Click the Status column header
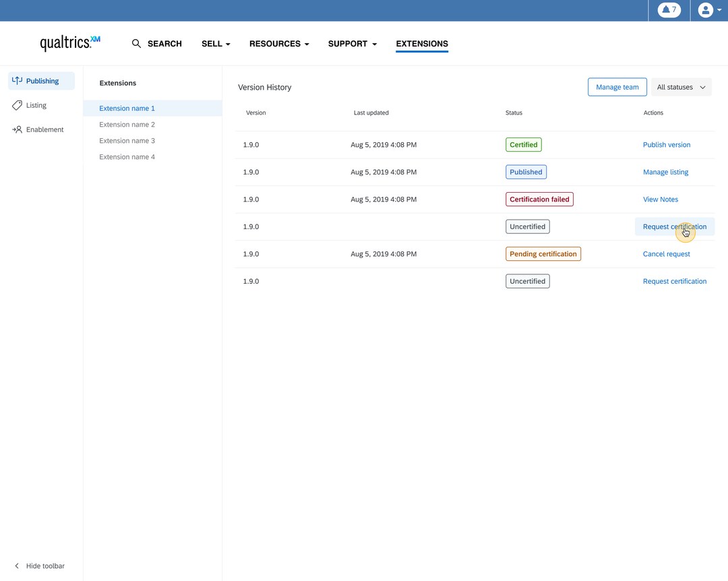 [514, 113]
